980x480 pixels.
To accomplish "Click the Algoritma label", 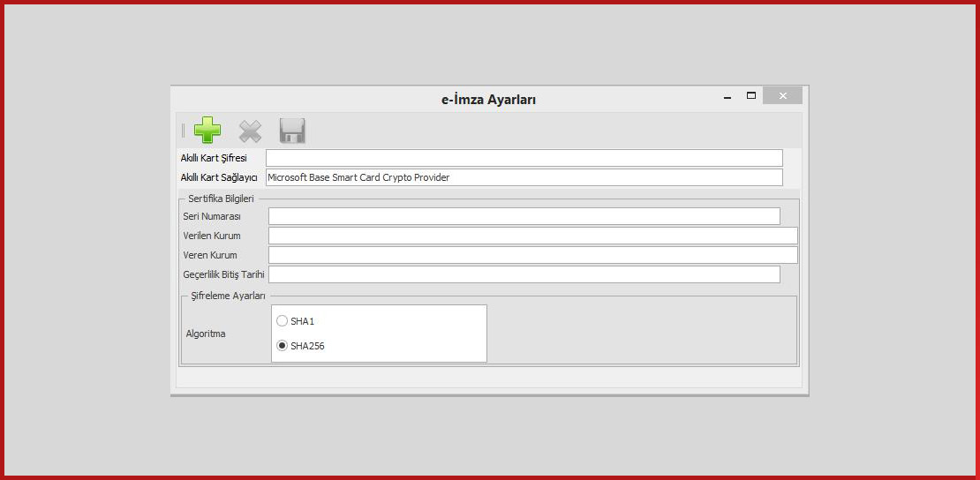I will [206, 334].
